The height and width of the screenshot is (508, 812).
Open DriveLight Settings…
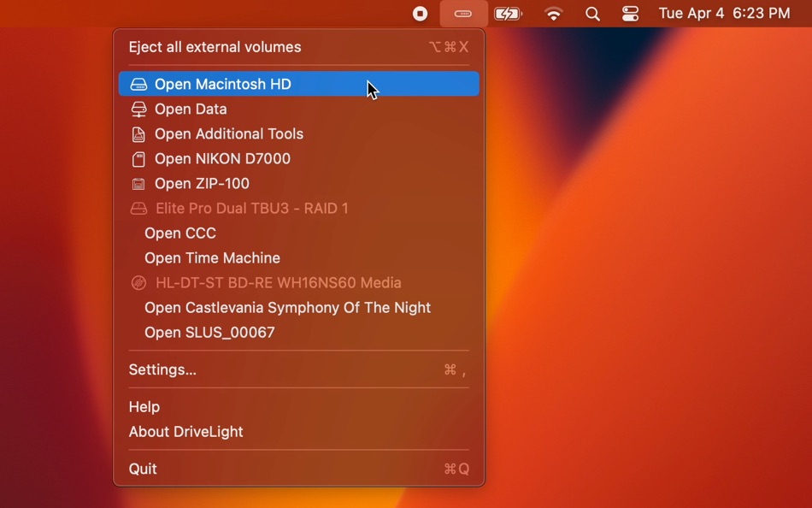tap(299, 369)
